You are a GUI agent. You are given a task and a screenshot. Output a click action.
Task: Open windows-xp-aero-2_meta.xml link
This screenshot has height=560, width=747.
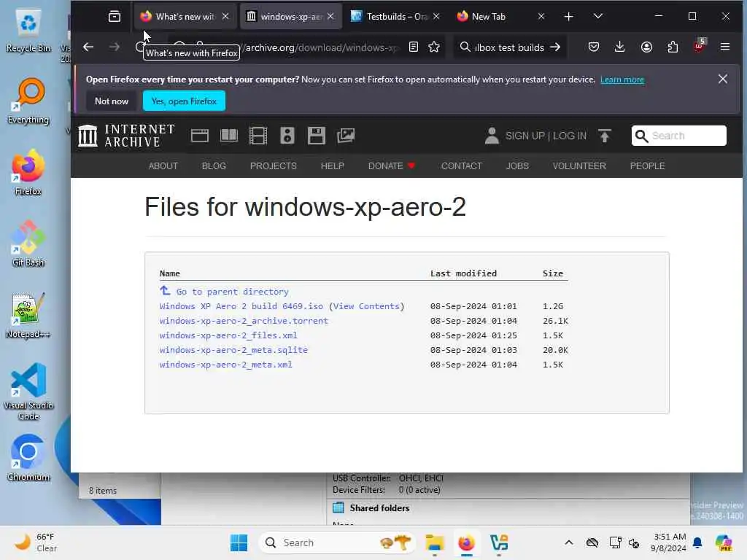coord(226,365)
